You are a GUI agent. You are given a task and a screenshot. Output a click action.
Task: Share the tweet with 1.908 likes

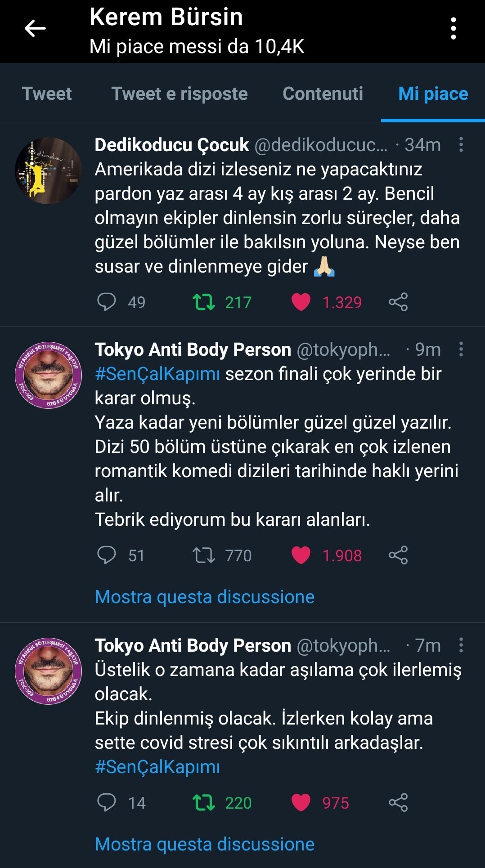click(398, 555)
